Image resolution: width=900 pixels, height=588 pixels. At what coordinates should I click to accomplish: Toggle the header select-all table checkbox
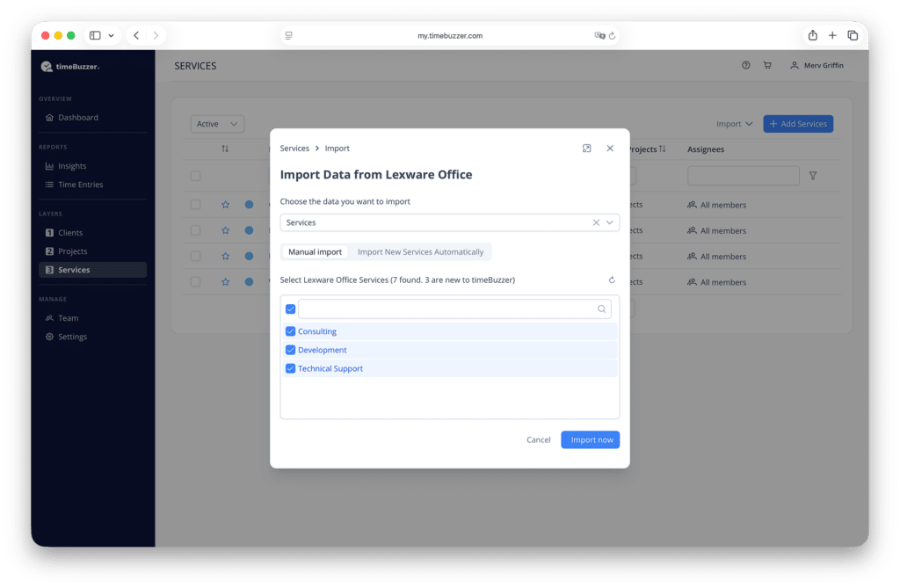click(x=196, y=176)
